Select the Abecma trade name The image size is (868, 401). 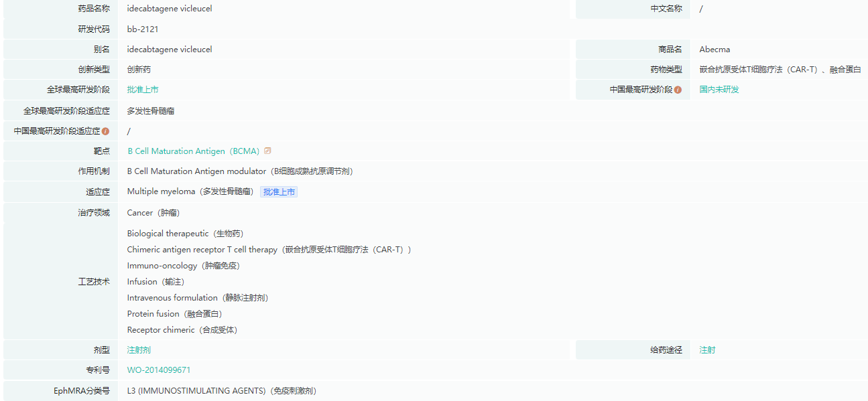click(715, 50)
